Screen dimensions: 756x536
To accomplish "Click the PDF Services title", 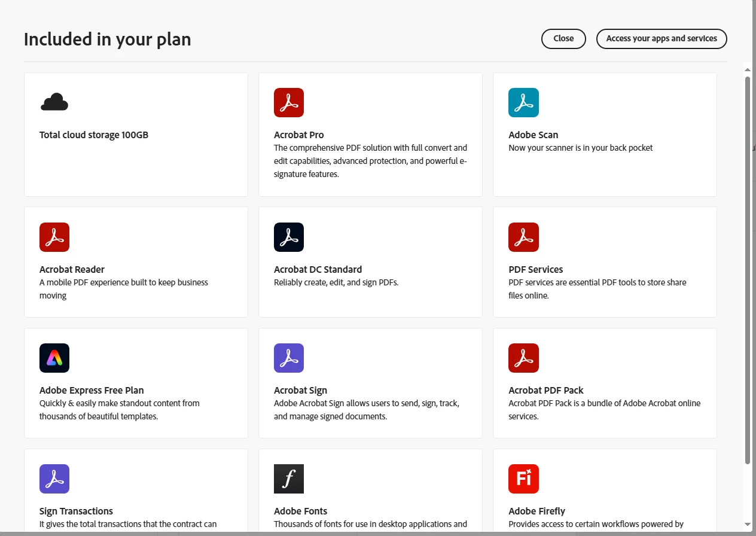I will click(x=536, y=270).
